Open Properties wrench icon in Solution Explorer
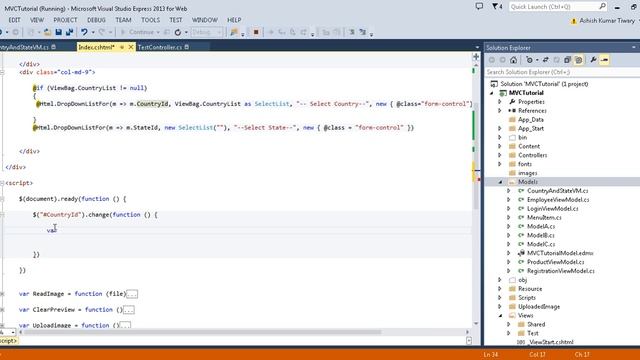 593,60
